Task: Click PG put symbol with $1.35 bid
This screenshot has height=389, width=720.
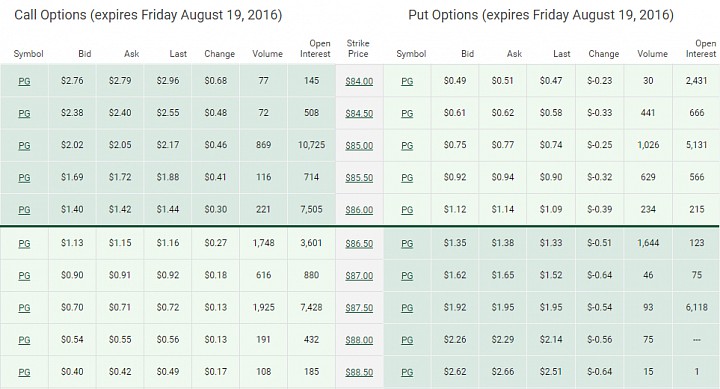Action: pos(407,244)
